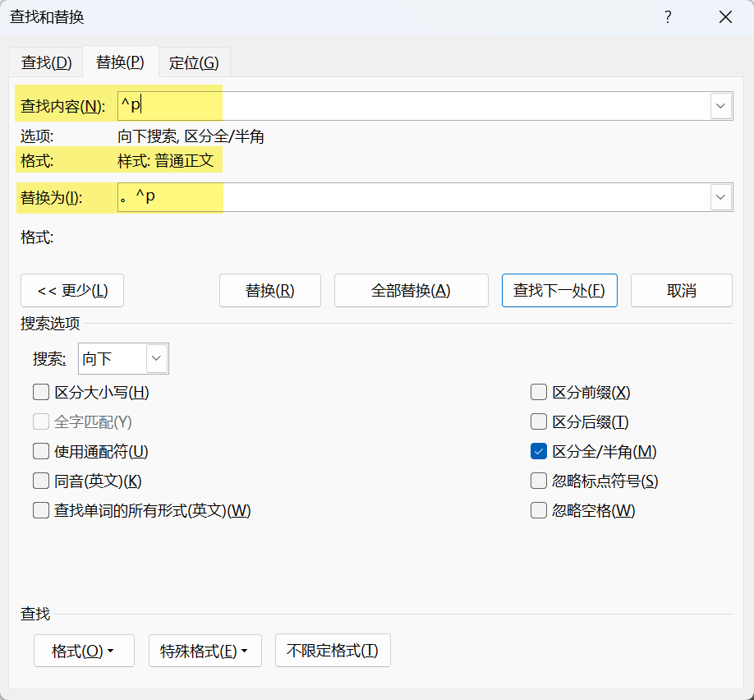The height and width of the screenshot is (700, 754).
Task: Click the 替换(R) button
Action: tap(269, 291)
